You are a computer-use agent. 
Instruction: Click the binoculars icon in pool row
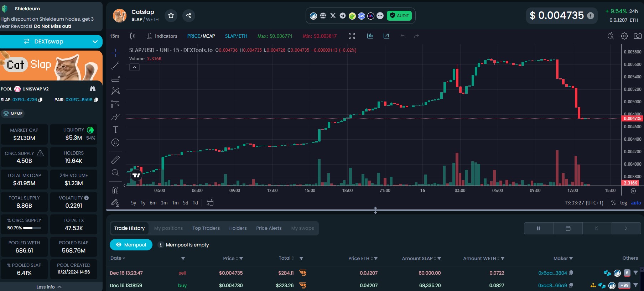point(93,89)
